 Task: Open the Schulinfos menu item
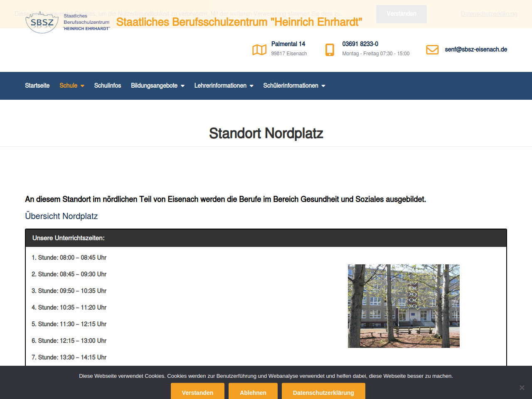coord(108,86)
